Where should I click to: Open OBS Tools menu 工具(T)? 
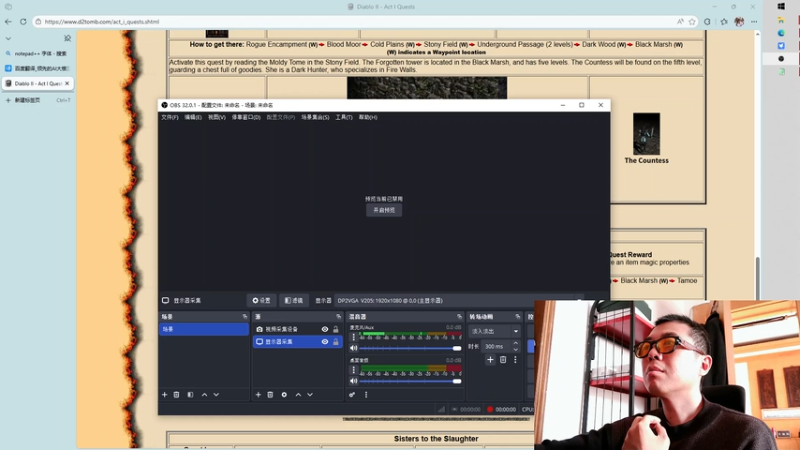click(x=343, y=117)
